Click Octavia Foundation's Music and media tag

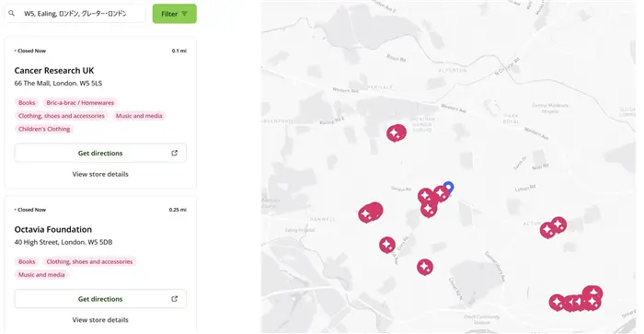pyautogui.click(x=41, y=275)
